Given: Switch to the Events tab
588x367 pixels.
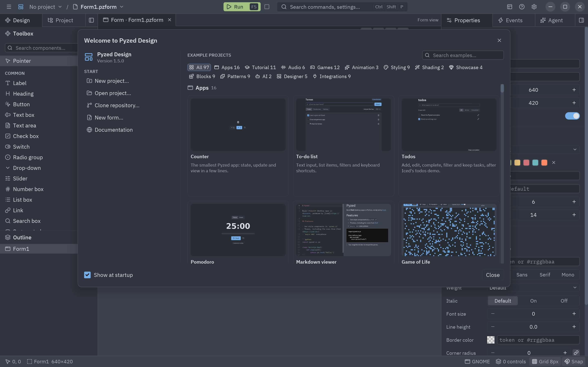Looking at the screenshot, I should (x=514, y=20).
